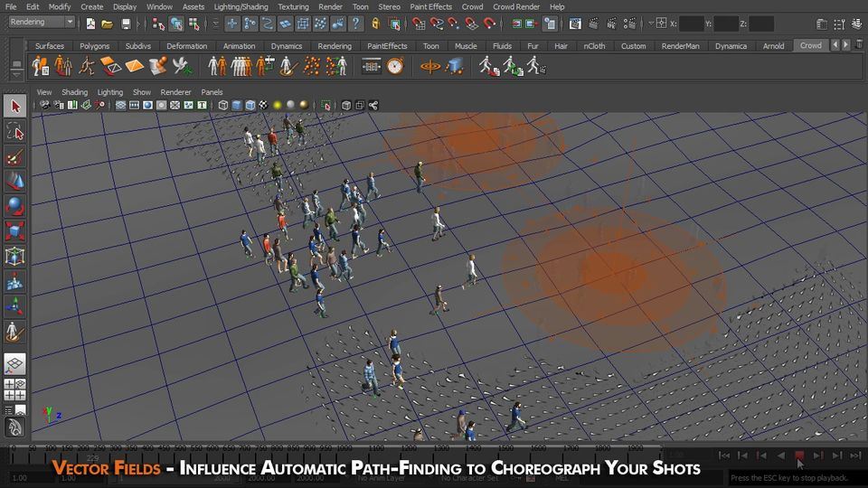
Task: Open the Render Settings clapper icon
Action: (x=629, y=23)
